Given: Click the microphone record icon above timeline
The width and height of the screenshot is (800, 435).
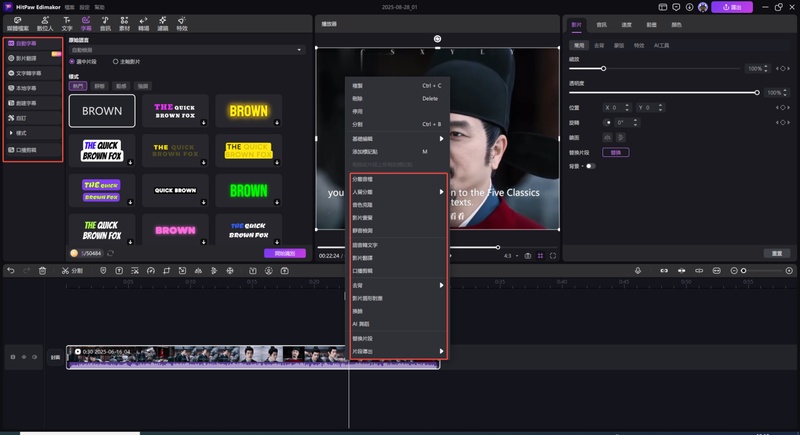Looking at the screenshot, I should (638, 271).
